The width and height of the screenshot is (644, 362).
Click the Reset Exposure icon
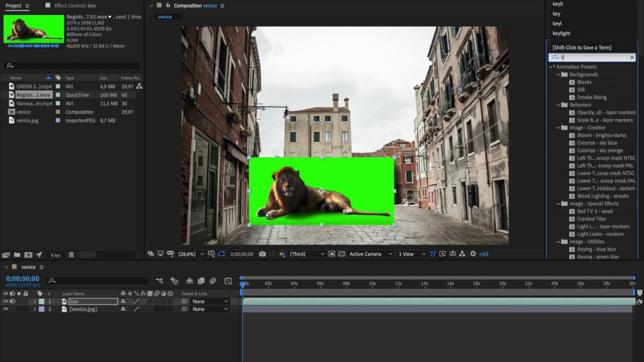point(473,254)
